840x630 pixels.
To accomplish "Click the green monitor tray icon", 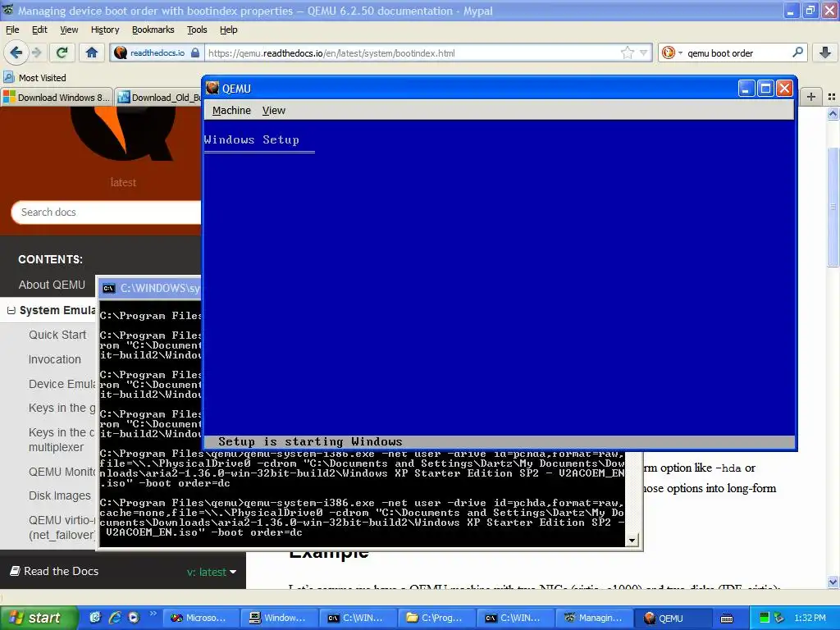I will tap(765, 618).
